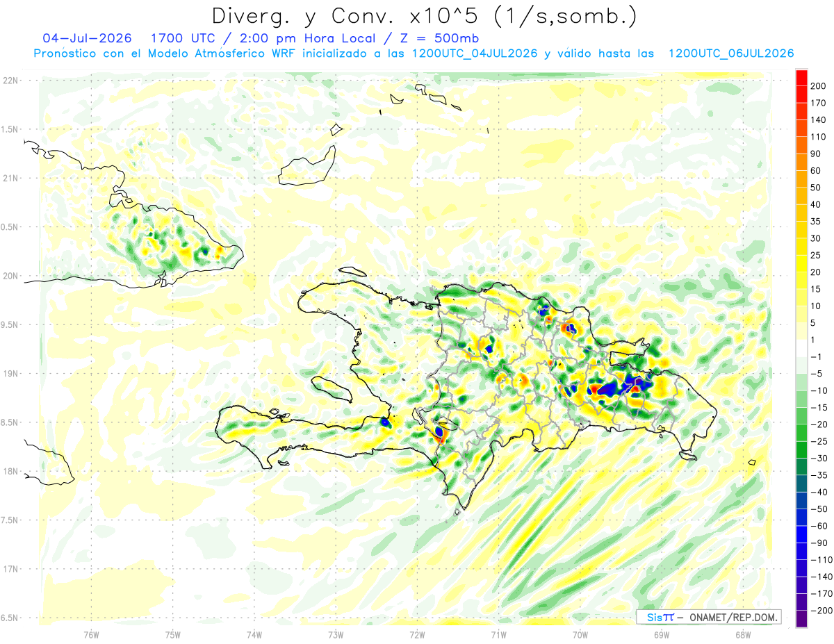Click the longitude label "72W"

coord(417,634)
